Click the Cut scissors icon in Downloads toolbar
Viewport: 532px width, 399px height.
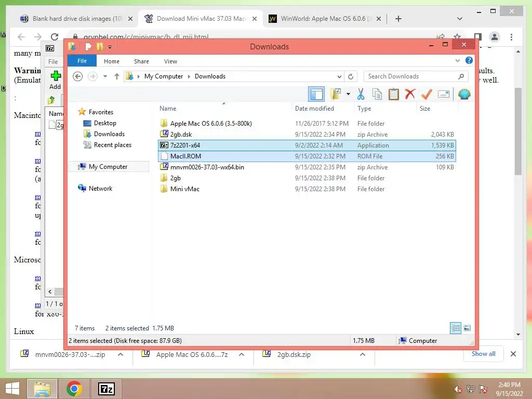pyautogui.click(x=361, y=95)
